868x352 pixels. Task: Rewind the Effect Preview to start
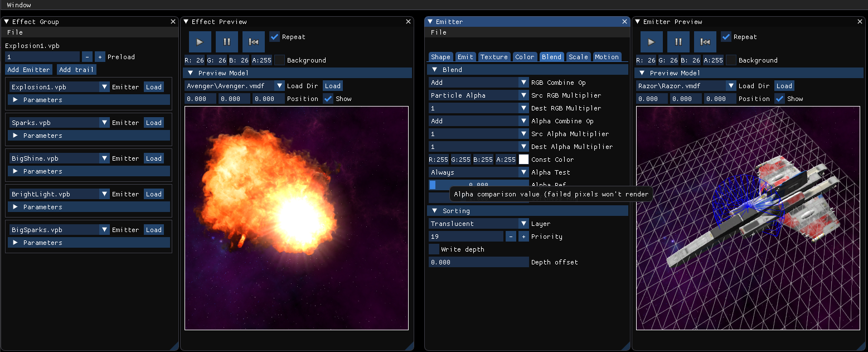click(254, 42)
